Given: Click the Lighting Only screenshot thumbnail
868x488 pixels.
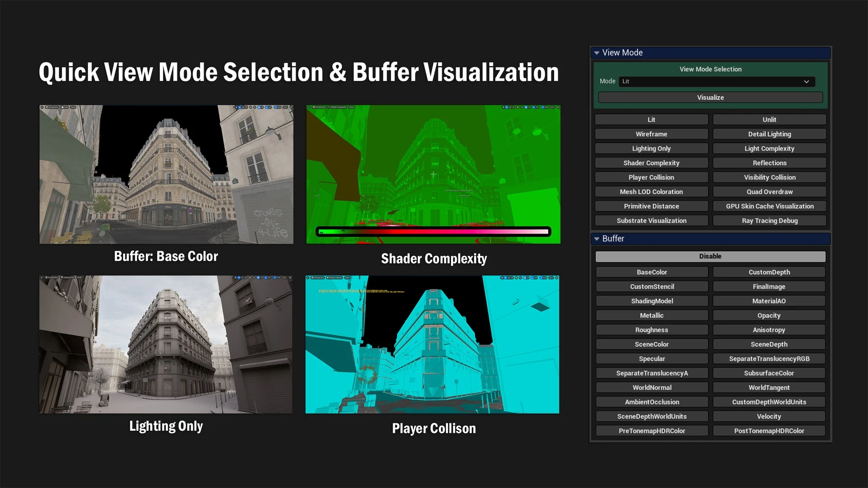Looking at the screenshot, I should [165, 344].
